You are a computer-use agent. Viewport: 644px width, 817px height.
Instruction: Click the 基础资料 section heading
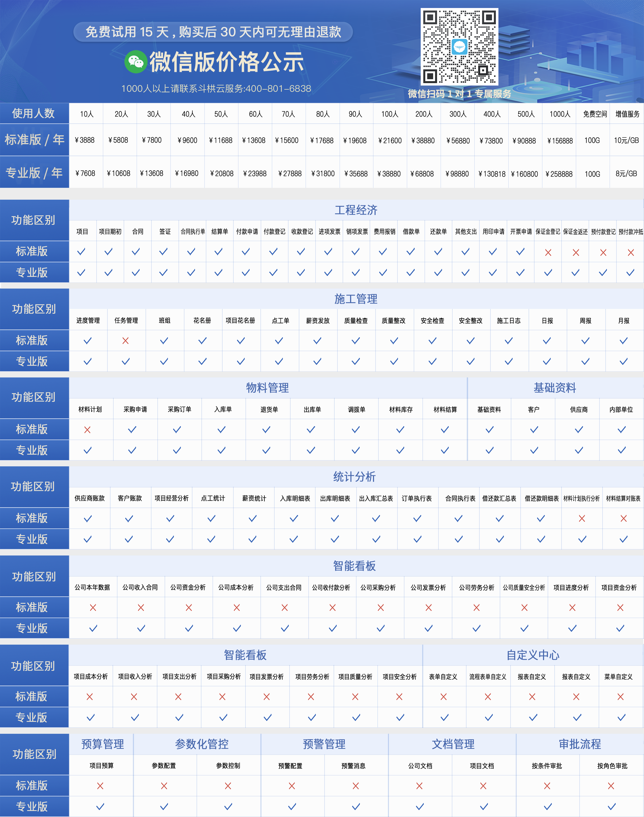555,388
